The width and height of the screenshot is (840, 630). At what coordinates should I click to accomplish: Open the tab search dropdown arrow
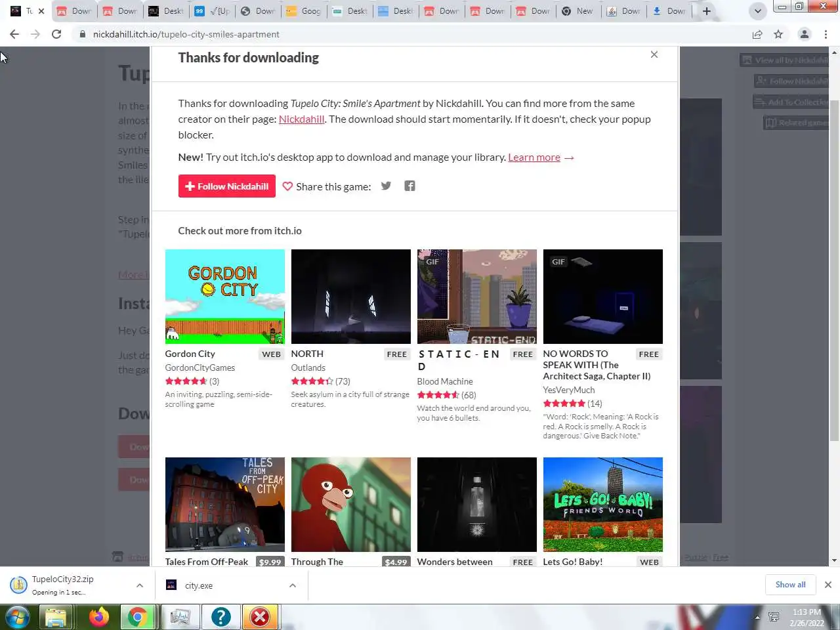(757, 11)
